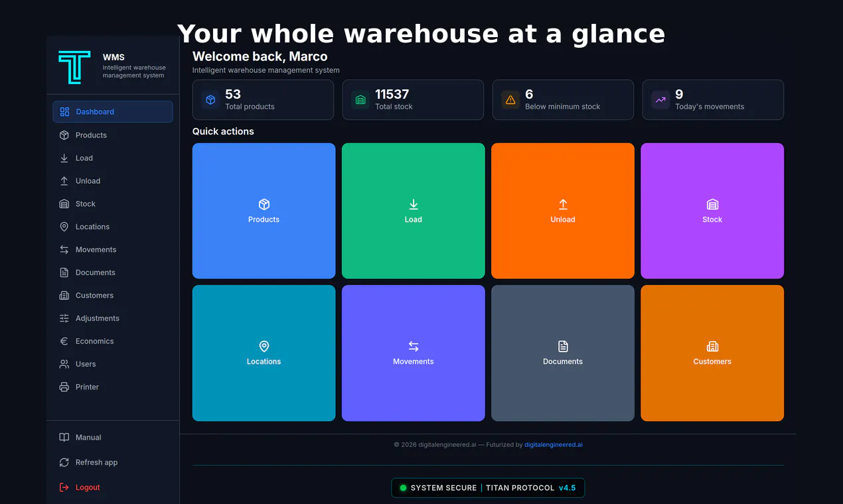
Task: Click the Unload upload-arrow icon in sidebar
Action: pyautogui.click(x=64, y=181)
